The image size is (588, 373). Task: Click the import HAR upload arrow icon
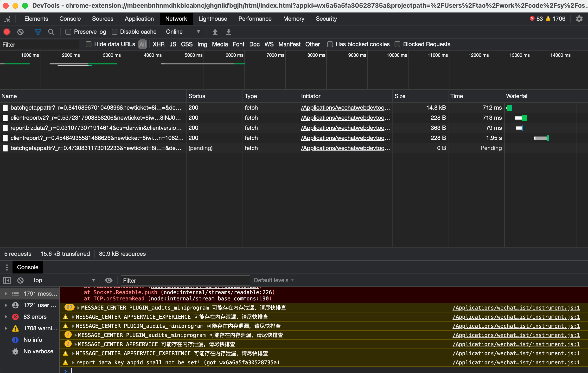tap(215, 32)
